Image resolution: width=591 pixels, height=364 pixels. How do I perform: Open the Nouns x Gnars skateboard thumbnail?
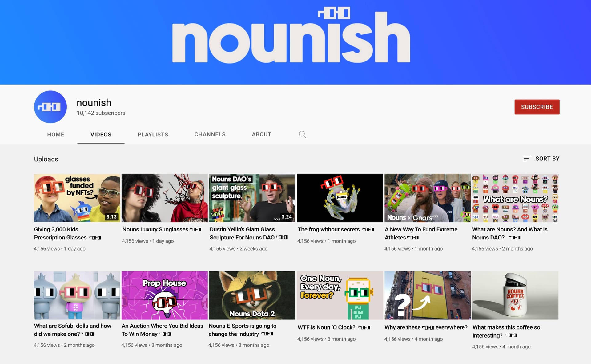[x=428, y=198]
